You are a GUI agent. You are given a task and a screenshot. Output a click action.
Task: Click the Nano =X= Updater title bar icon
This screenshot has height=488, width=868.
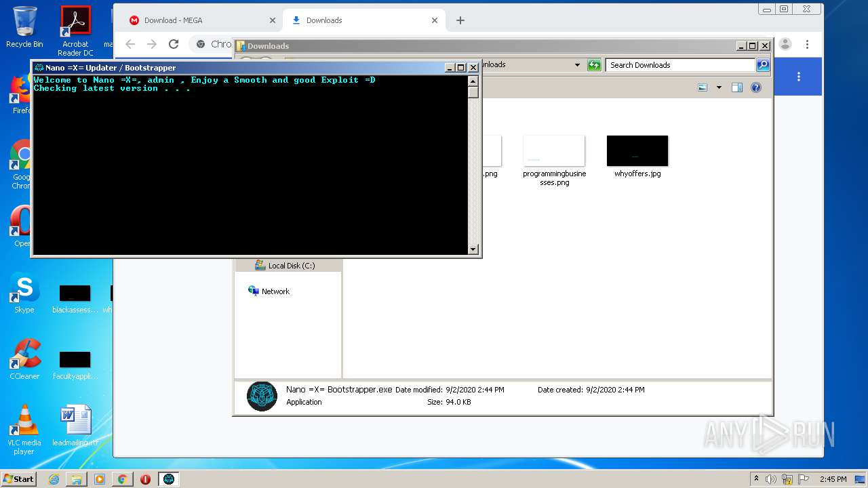tap(39, 68)
